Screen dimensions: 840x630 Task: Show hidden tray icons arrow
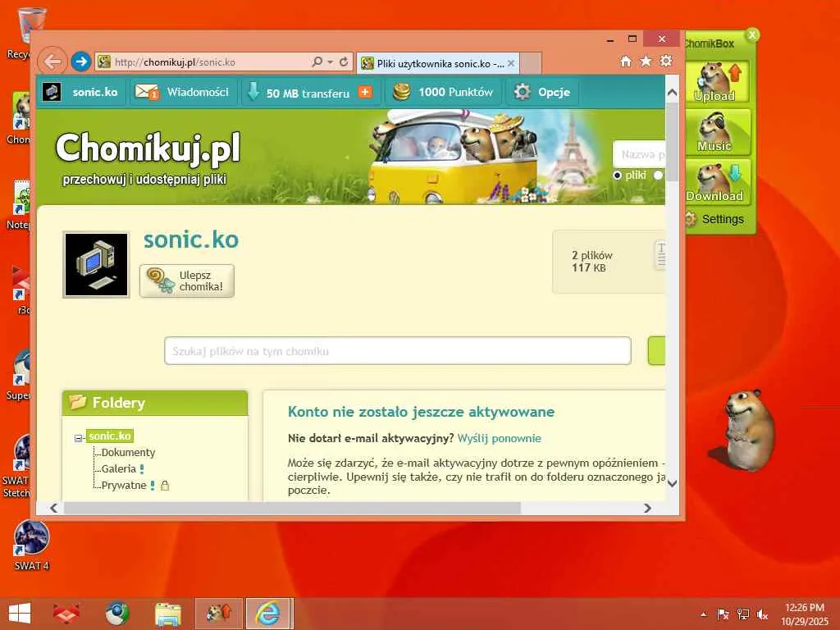(x=704, y=614)
